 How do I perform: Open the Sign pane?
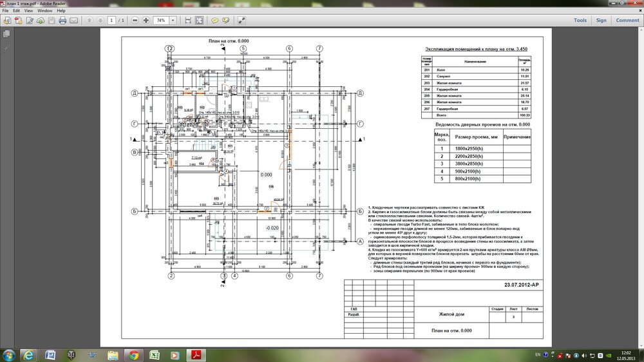pyautogui.click(x=601, y=21)
